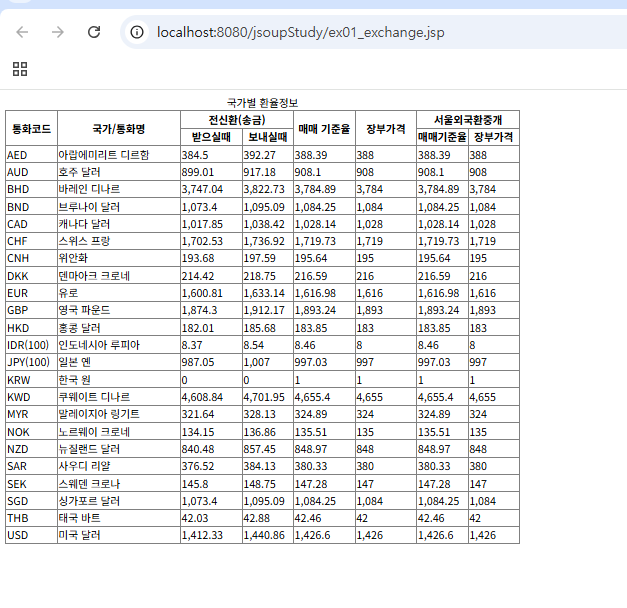View site information icon in address bar
Screen dimensions: 627x608
[137, 32]
